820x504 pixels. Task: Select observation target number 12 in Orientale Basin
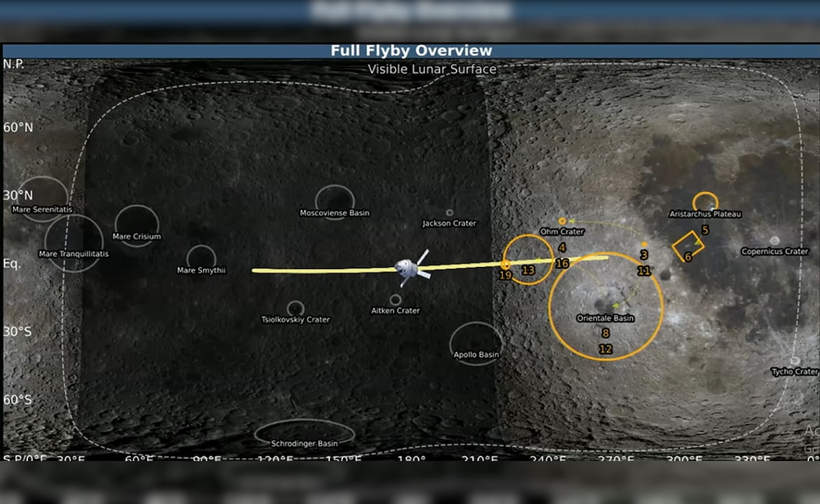click(x=605, y=349)
